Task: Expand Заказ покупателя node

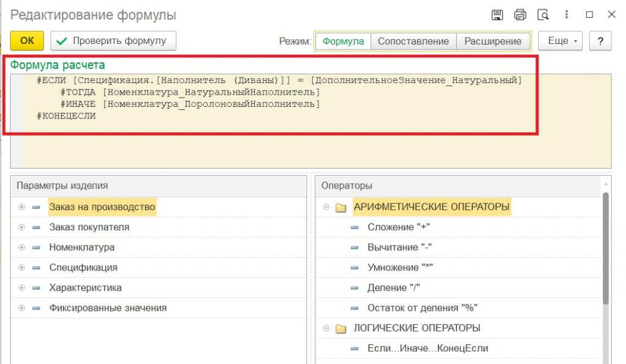Action: coord(21,227)
